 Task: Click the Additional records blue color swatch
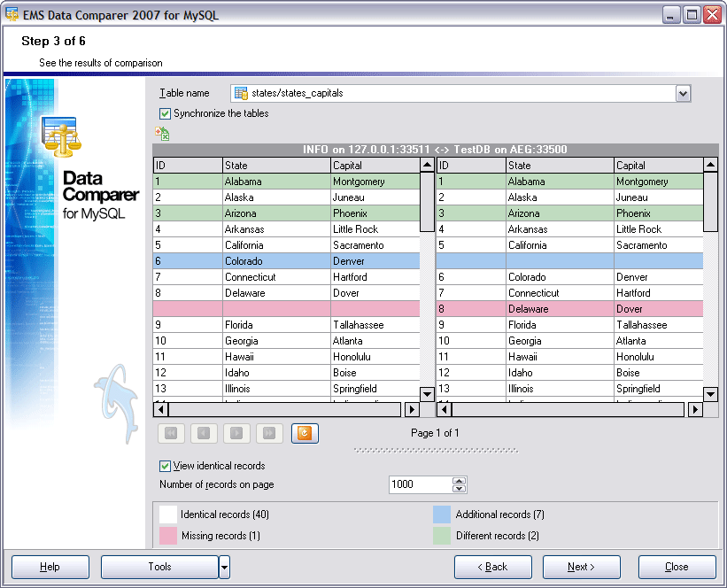tap(442, 514)
